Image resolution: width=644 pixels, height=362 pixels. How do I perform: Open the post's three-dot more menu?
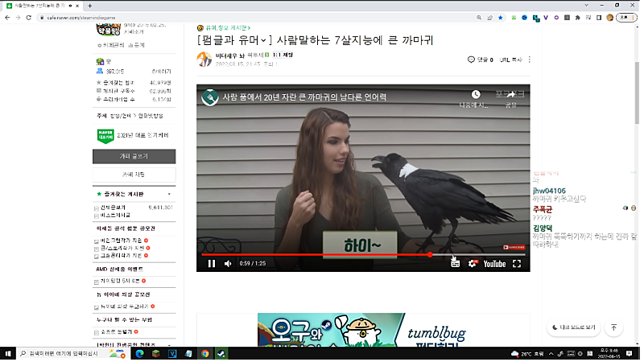pos(530,60)
